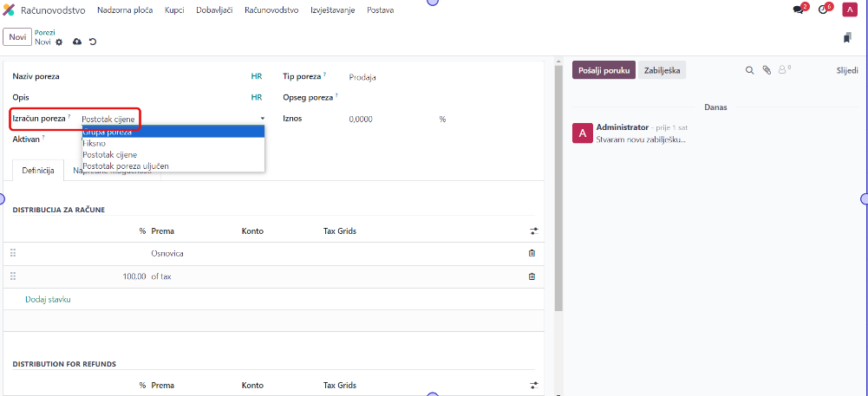The width and height of the screenshot is (868, 396).
Task: Delete the 100.00 of tax row
Action: tap(532, 276)
